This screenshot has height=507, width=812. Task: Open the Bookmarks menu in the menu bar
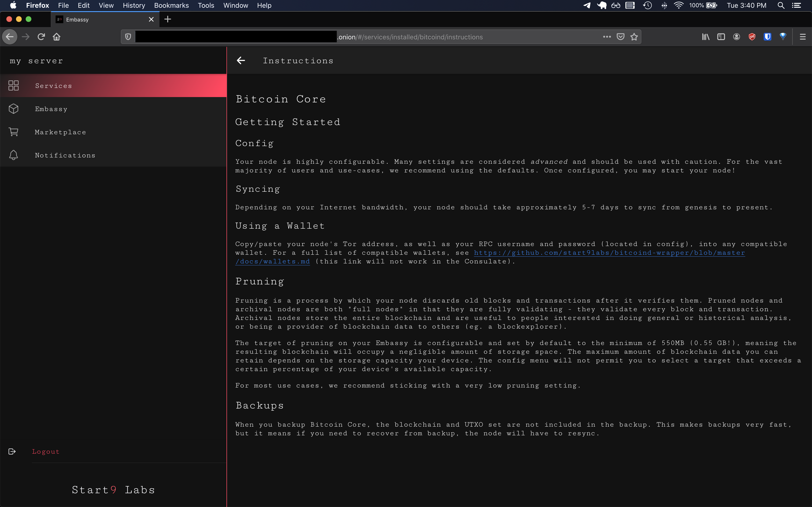click(x=171, y=5)
